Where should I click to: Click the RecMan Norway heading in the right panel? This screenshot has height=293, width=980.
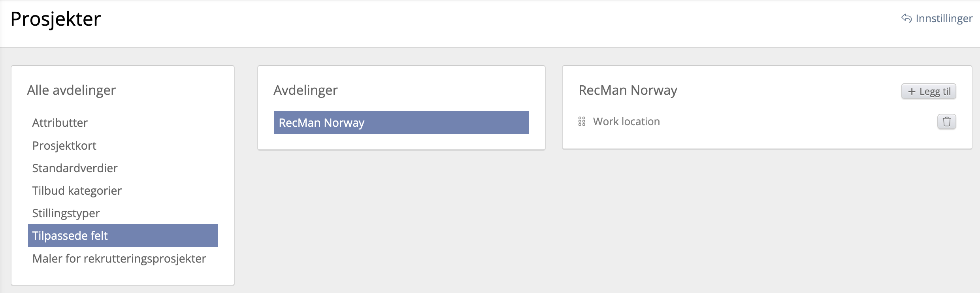628,90
